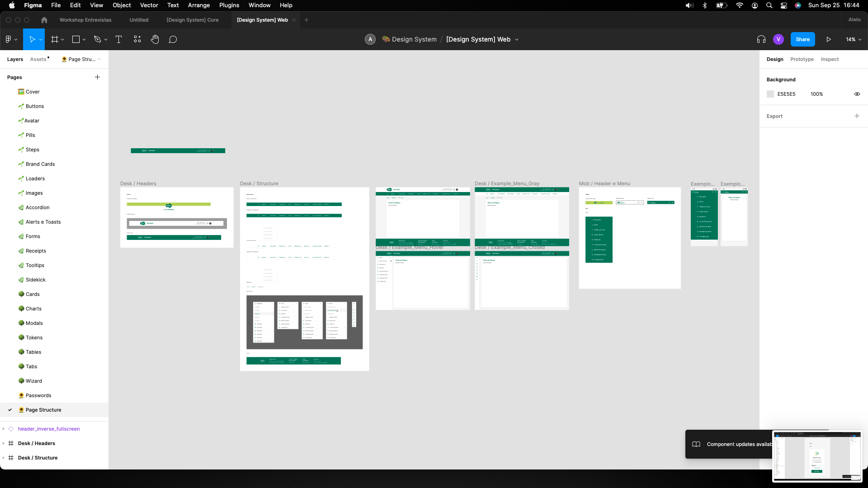Screen dimensions: 868x488
Task: Click the E5E5E5 background color swatch
Action: (x=770, y=94)
